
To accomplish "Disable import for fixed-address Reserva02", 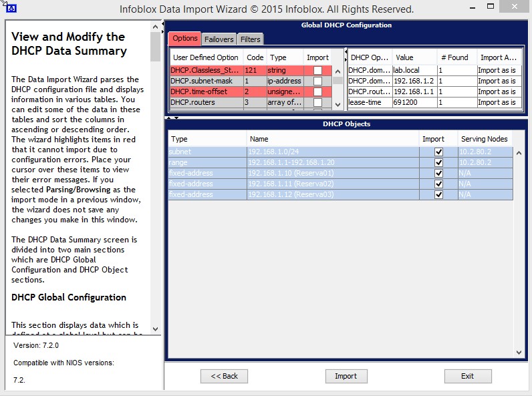I will pyautogui.click(x=438, y=184).
